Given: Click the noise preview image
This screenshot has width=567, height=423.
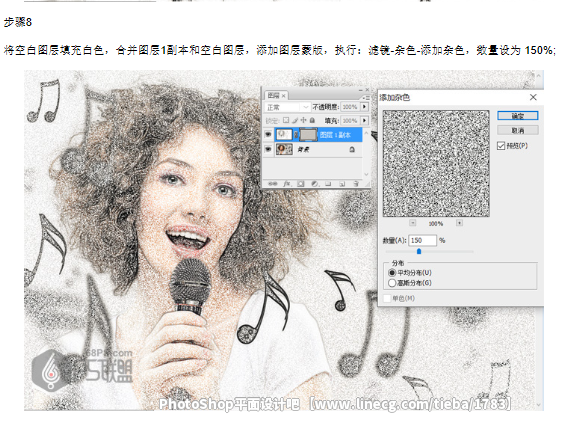Looking at the screenshot, I should (436, 163).
